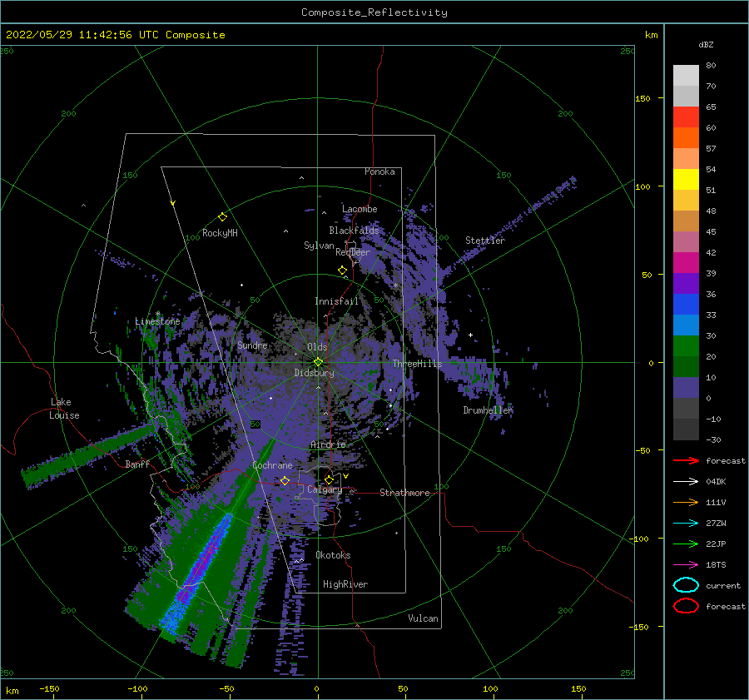
Task: Pick the light blue swatch above 30 dBZ
Action: (686, 325)
